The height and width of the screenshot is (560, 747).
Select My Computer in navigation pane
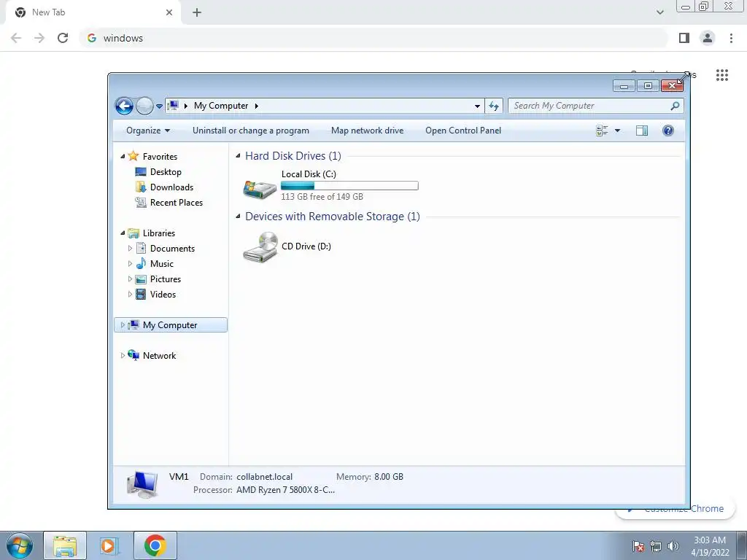[x=169, y=325]
